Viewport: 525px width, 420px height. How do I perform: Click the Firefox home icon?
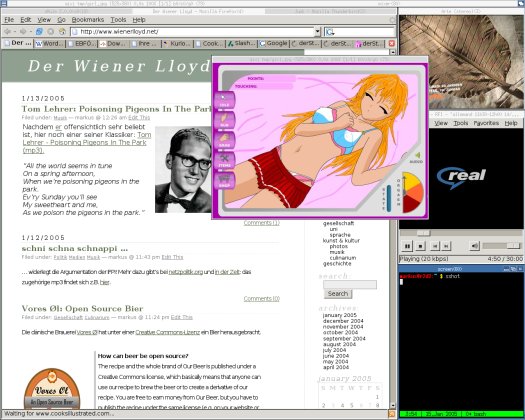point(62,32)
